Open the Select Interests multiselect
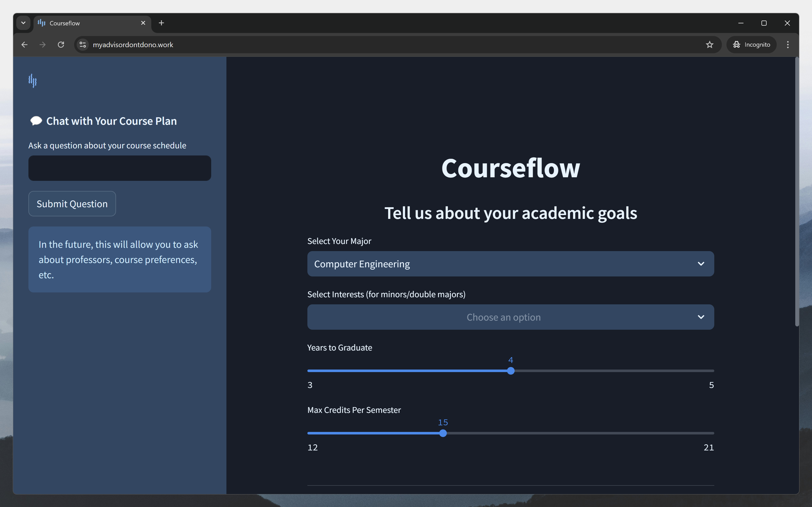Viewport: 812px width, 507px height. click(510, 317)
